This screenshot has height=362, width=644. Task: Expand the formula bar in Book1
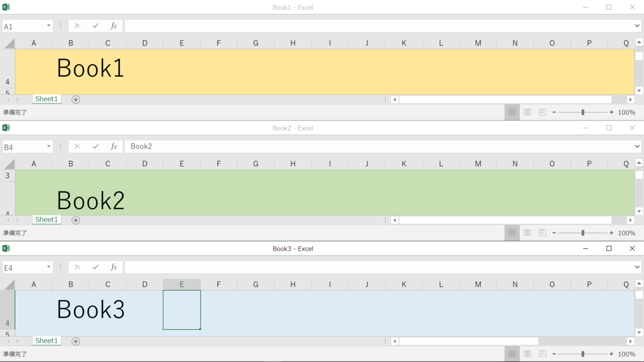coord(637,26)
